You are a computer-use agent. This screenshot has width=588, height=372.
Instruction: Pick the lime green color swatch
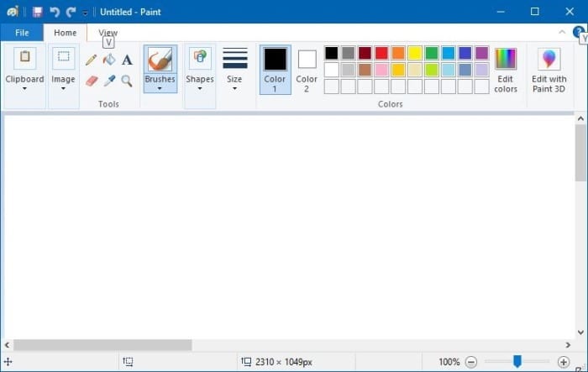click(x=432, y=70)
